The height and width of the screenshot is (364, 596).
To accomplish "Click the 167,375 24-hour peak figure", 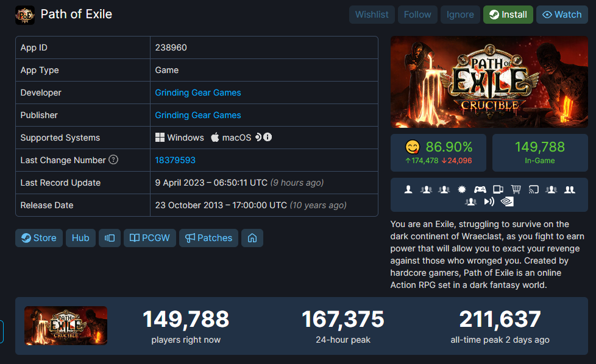I will pyautogui.click(x=343, y=319).
